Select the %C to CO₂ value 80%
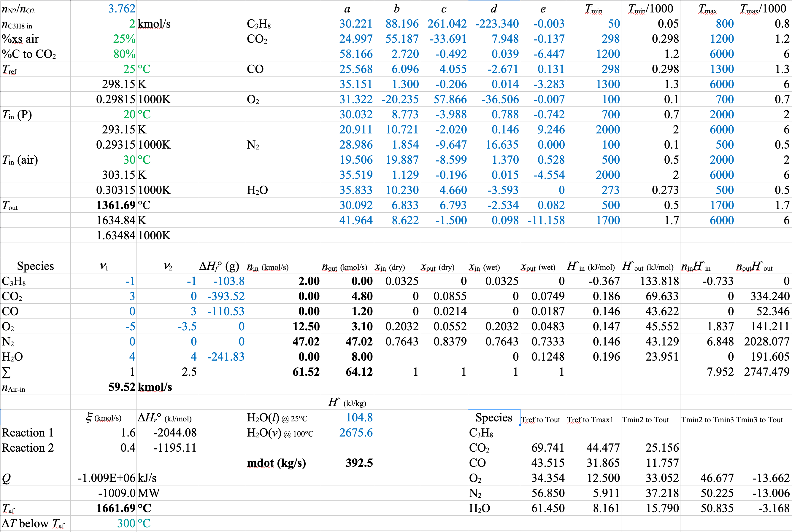The height and width of the screenshot is (532, 792). [124, 54]
